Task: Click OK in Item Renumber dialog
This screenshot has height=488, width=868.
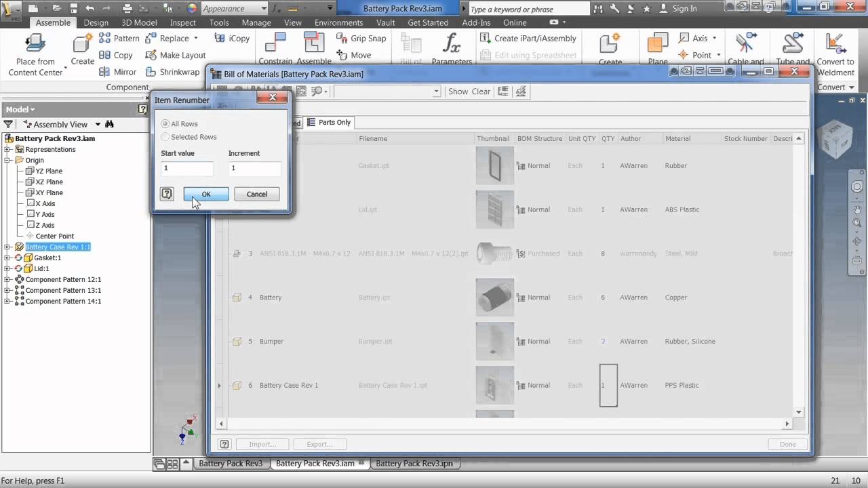Action: point(206,195)
